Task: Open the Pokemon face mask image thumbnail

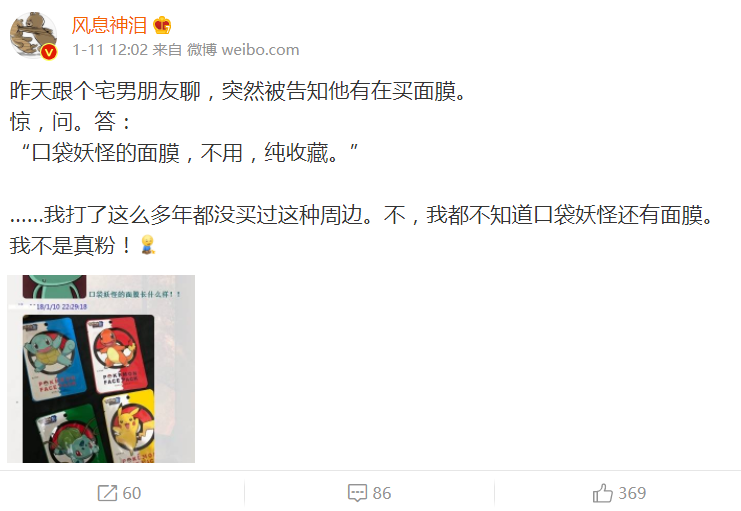Action: (101, 369)
